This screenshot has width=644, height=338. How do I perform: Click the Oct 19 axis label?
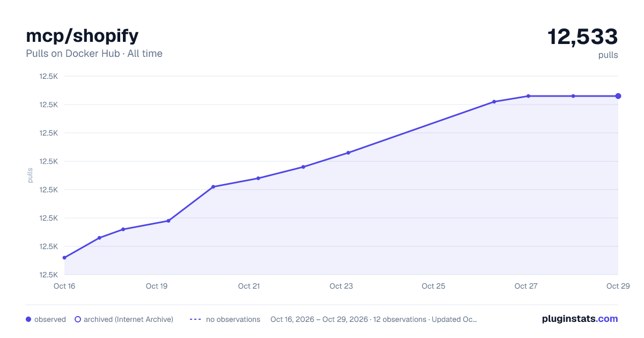[x=157, y=286]
